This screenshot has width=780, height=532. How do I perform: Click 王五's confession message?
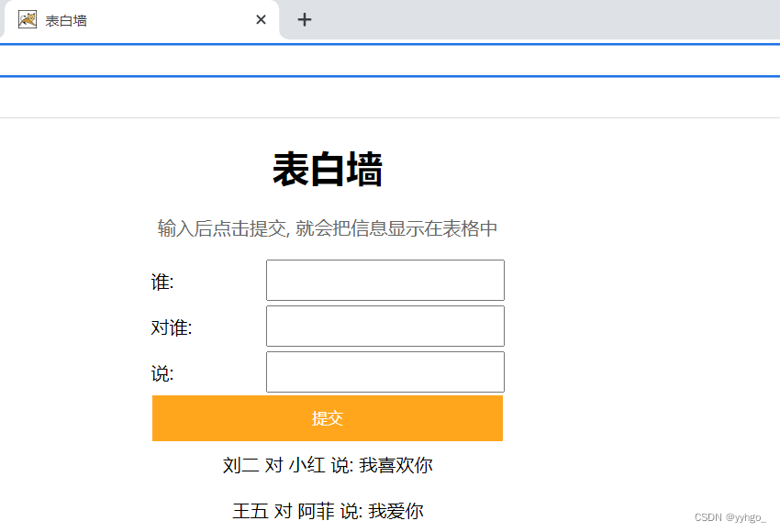(328, 511)
